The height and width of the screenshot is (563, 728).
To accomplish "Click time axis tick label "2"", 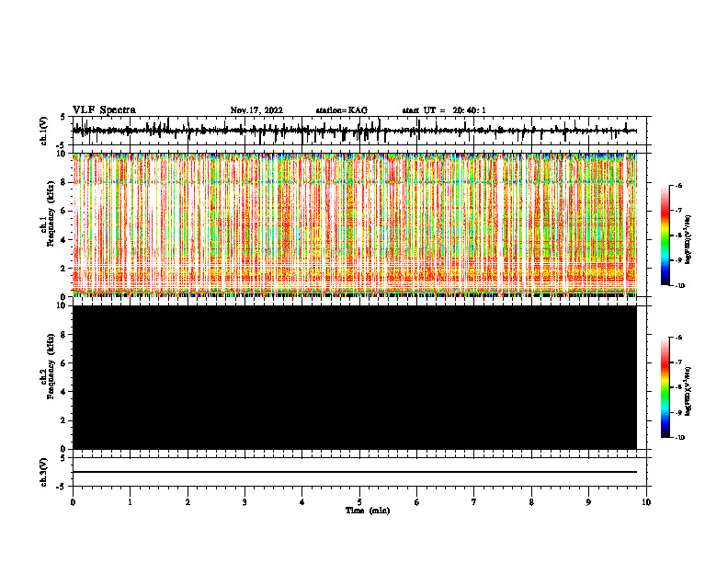I will [x=188, y=502].
